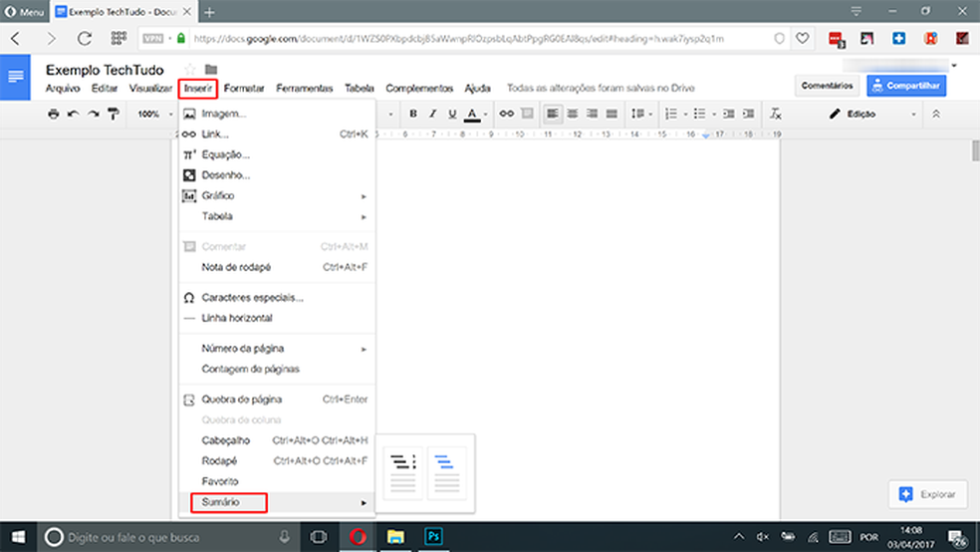Viewport: 980px width, 552px height.
Task: Click the Comentários button
Action: (x=827, y=86)
